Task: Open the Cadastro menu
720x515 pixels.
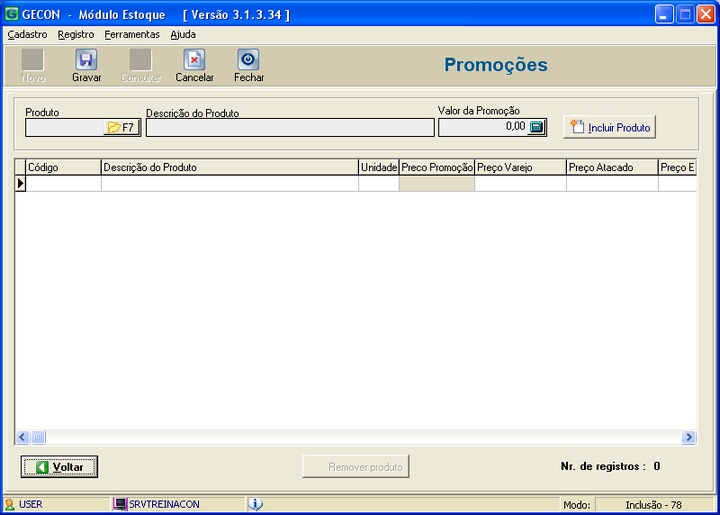Action: (27, 34)
